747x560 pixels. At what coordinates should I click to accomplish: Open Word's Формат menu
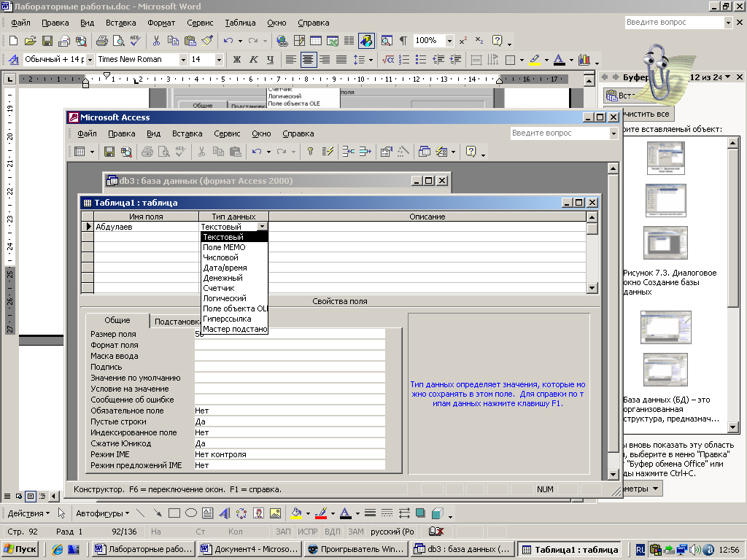pyautogui.click(x=161, y=23)
